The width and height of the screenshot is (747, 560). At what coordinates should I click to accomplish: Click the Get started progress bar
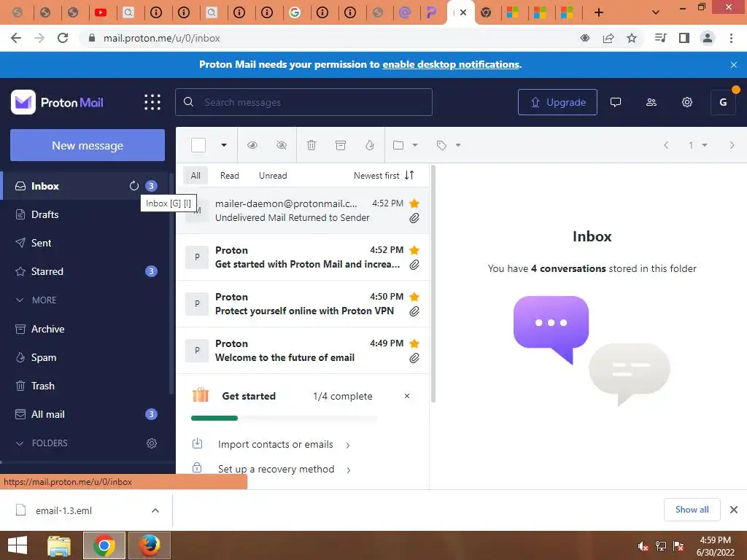point(285,418)
